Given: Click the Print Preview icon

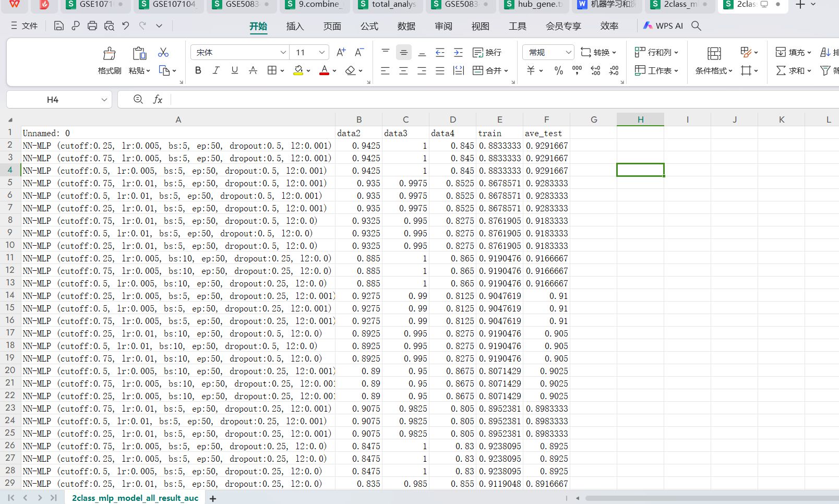Looking at the screenshot, I should [x=109, y=26].
